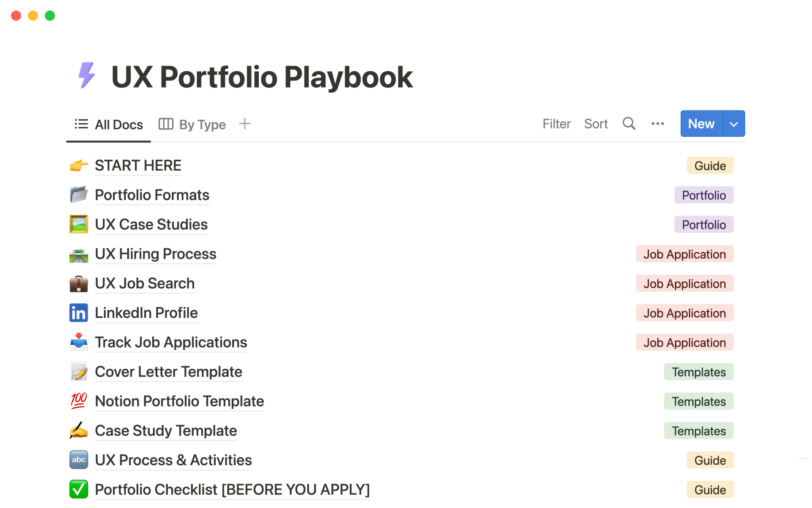Click the lightning bolt page icon
The image size is (812, 508).
[87, 76]
